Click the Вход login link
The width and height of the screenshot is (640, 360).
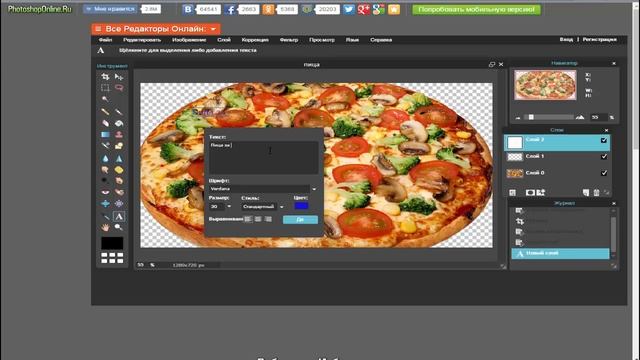(x=566, y=40)
